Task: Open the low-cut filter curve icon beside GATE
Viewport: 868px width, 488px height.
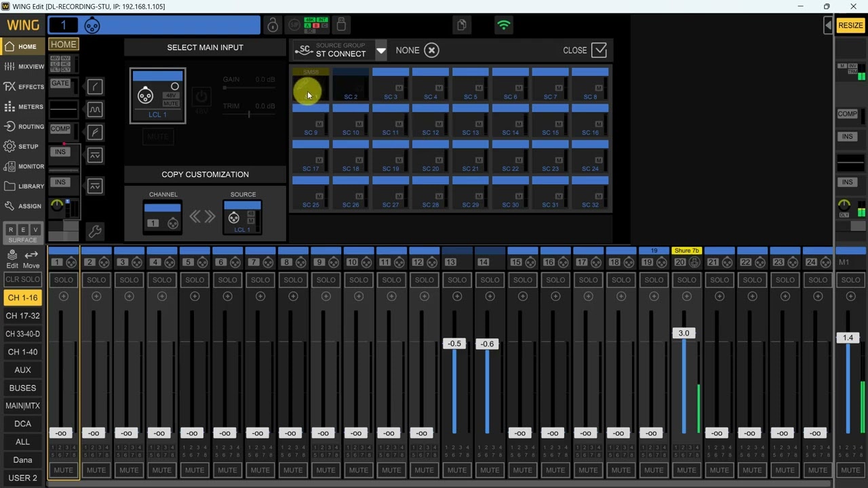Action: pos(95,86)
